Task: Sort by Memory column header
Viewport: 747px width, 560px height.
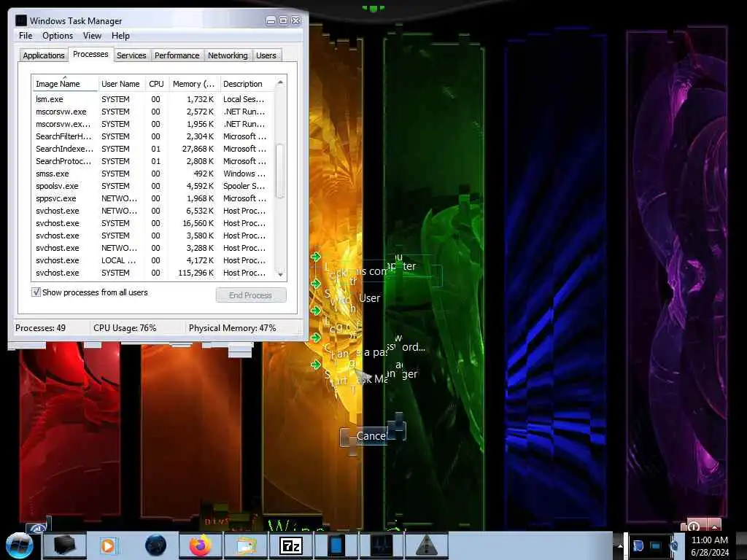Action: [x=194, y=84]
